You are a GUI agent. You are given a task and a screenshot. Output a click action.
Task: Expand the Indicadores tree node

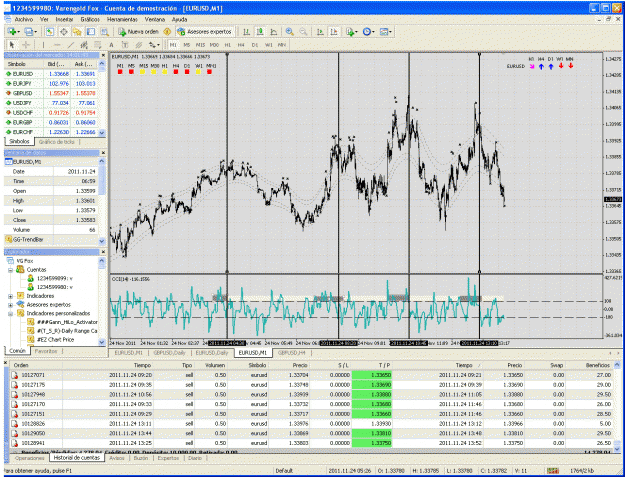tap(10, 296)
